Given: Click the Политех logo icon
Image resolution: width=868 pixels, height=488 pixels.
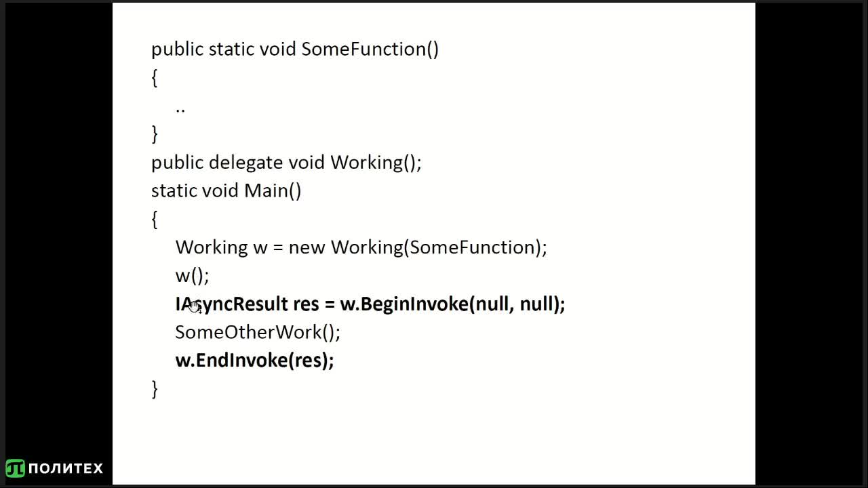Looking at the screenshot, I should (15, 468).
